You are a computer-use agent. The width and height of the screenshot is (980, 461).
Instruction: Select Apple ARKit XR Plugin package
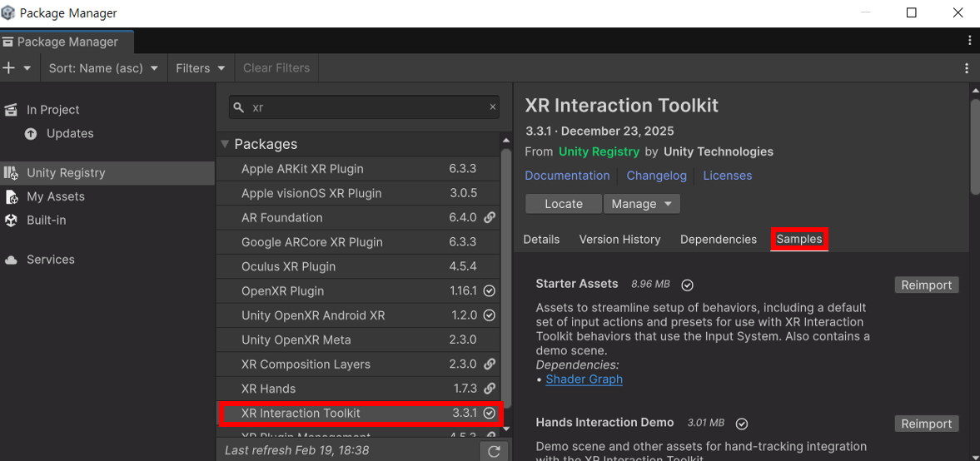pos(359,169)
